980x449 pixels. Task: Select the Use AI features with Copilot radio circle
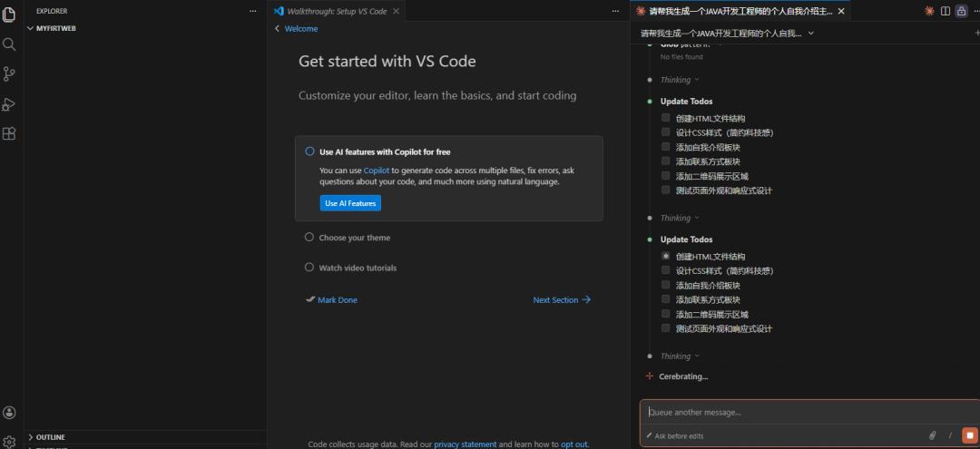[309, 151]
